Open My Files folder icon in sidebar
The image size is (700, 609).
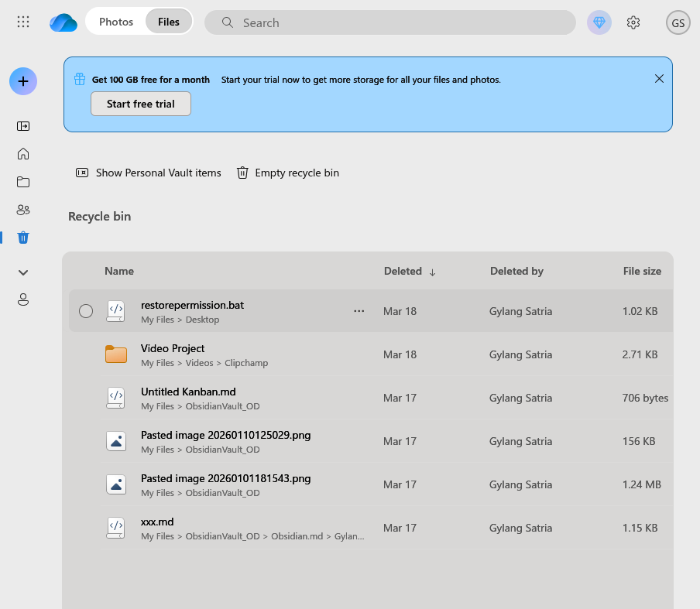23,182
